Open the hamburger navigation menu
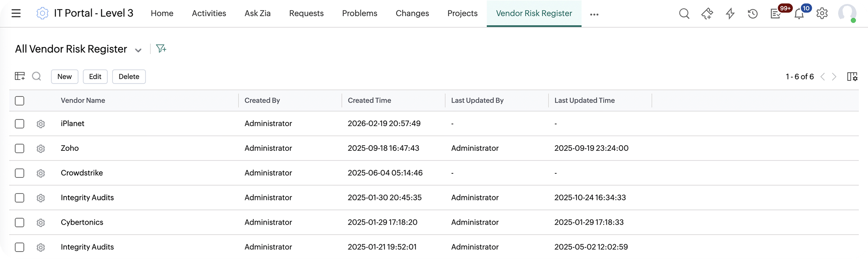This screenshot has width=868, height=259. pyautogui.click(x=16, y=13)
